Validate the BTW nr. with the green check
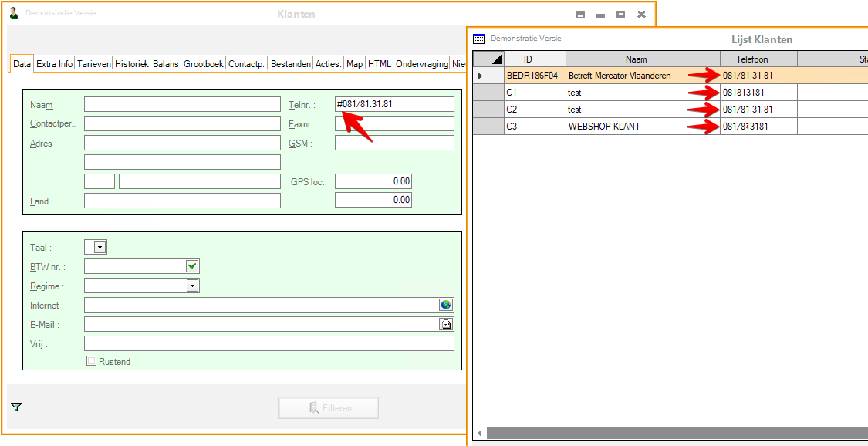This screenshot has width=868, height=446. [x=192, y=267]
